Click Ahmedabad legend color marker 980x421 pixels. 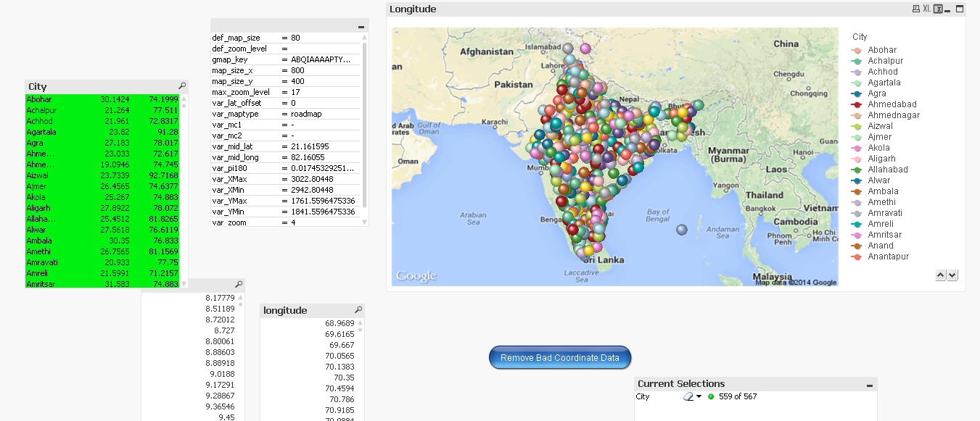tap(857, 104)
